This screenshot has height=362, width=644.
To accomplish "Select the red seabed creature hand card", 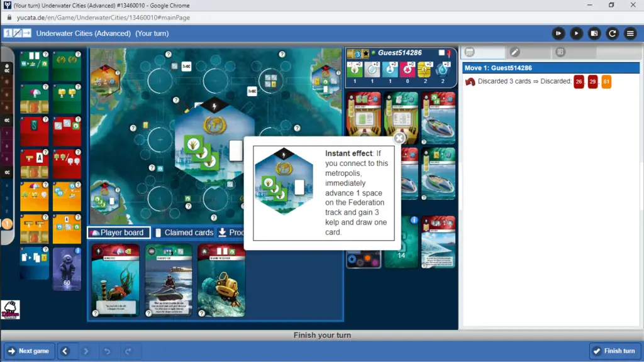I will tap(116, 280).
